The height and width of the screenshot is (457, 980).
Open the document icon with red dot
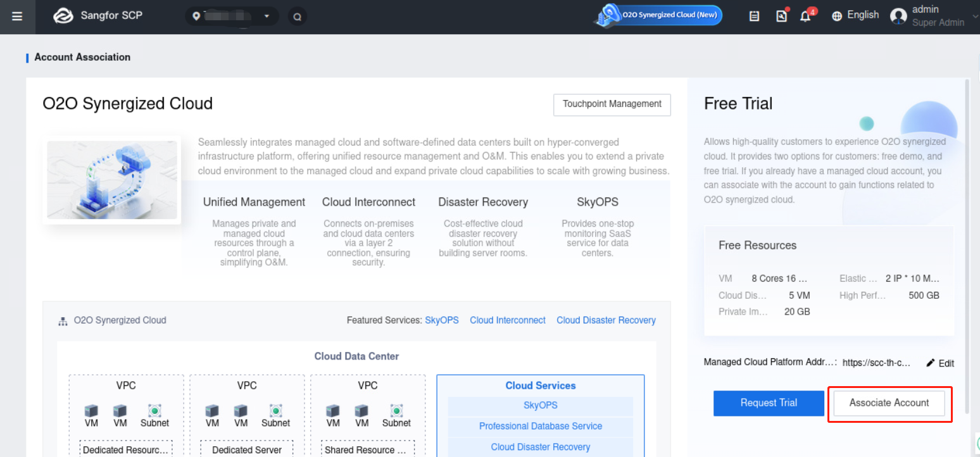[x=782, y=16]
